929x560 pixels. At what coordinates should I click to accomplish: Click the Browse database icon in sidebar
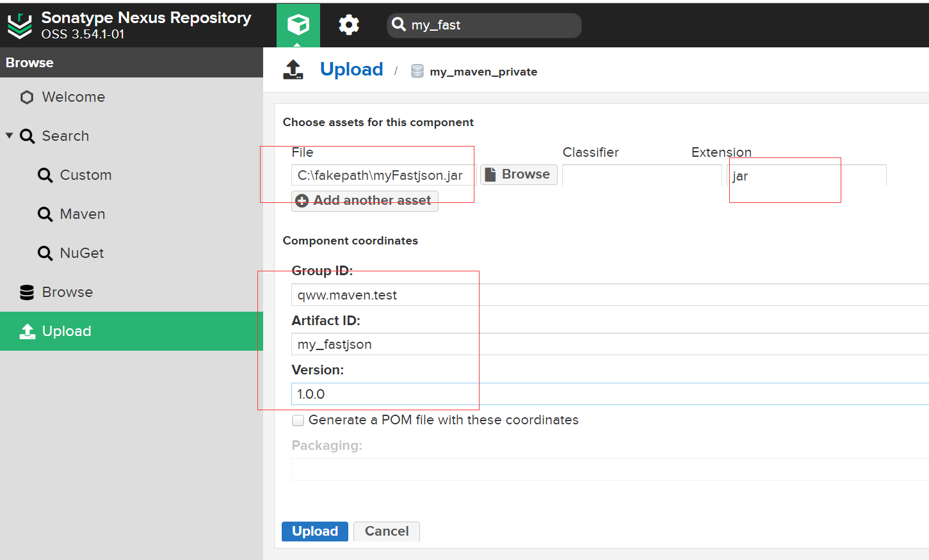click(x=27, y=292)
